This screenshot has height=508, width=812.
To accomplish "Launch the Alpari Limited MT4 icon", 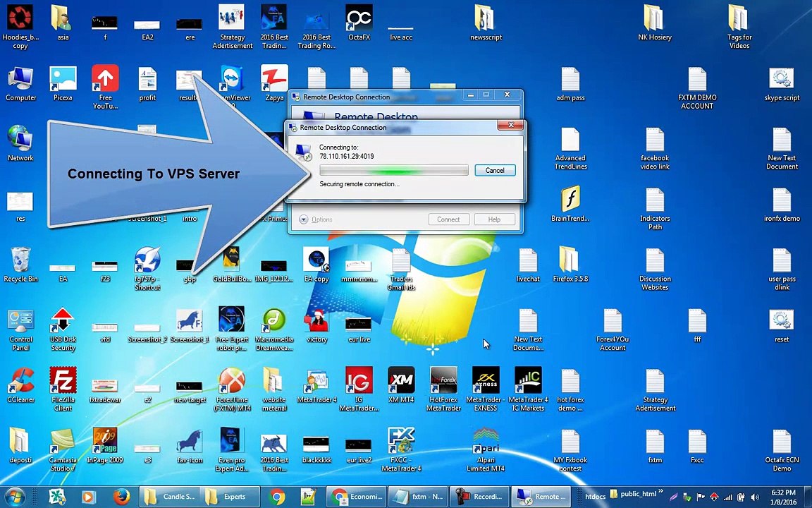I will (485, 449).
